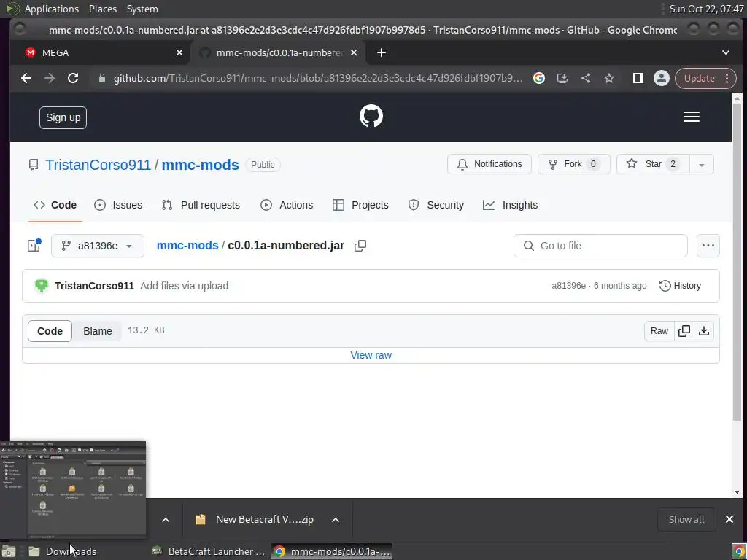Expand options for New Betacraft zip download
The width and height of the screenshot is (747, 560).
click(336, 519)
